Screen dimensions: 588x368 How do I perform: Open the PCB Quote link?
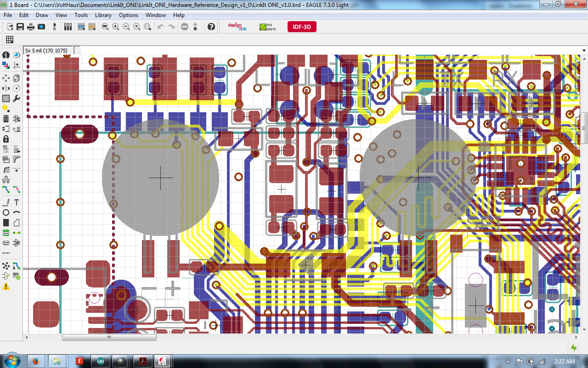point(268,27)
